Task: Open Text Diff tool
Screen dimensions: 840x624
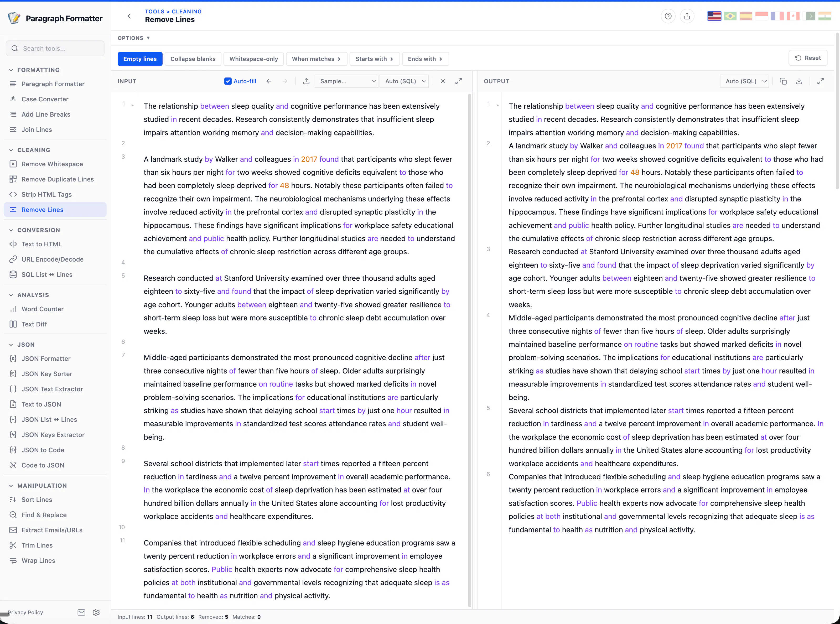Action: 55,324
